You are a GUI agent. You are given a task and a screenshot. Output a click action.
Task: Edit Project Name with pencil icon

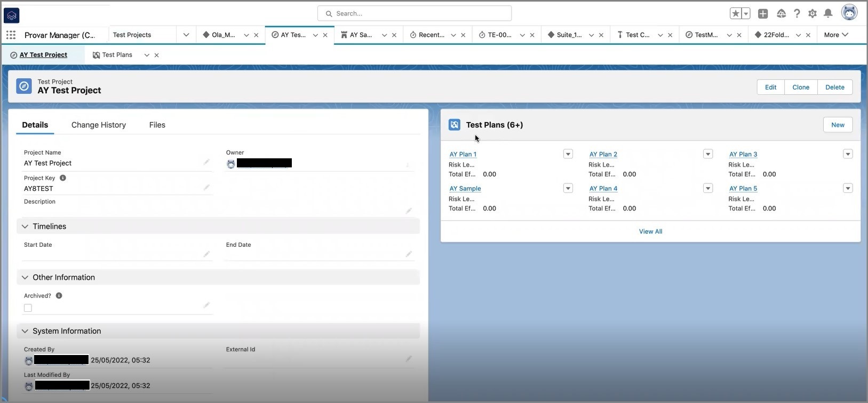[x=206, y=162]
